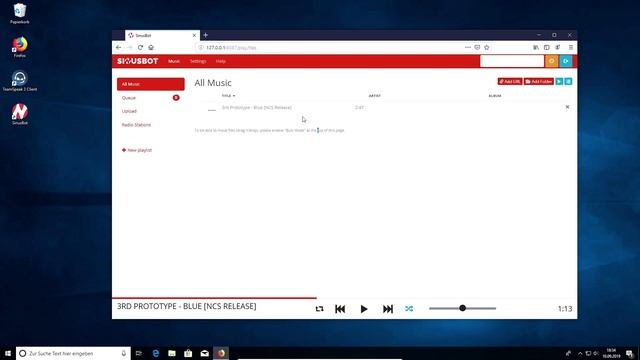The height and width of the screenshot is (360, 640).
Task: Open the Firefox desktop shortcut
Action: [20, 47]
